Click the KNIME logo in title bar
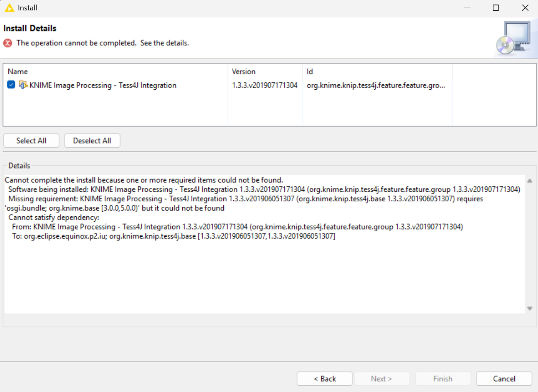 click(x=9, y=8)
